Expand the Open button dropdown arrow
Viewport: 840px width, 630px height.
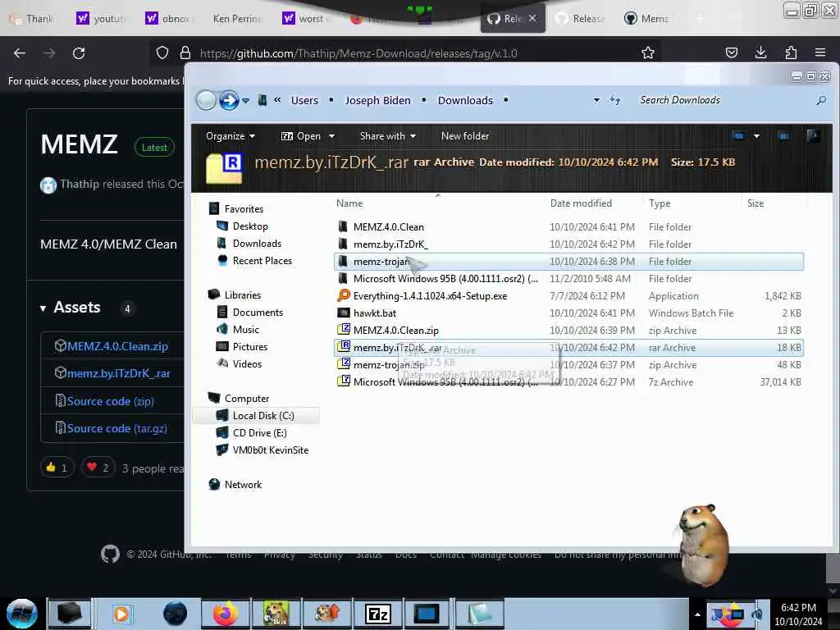coord(331,136)
